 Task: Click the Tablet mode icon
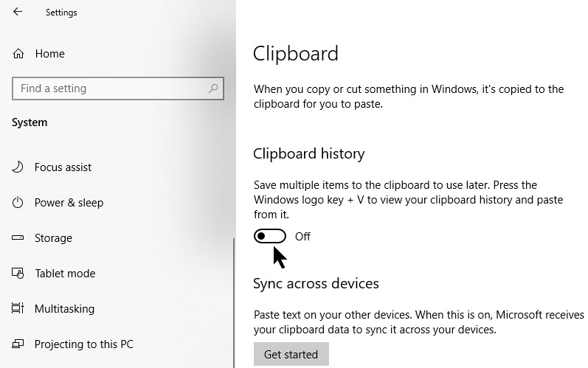point(18,274)
